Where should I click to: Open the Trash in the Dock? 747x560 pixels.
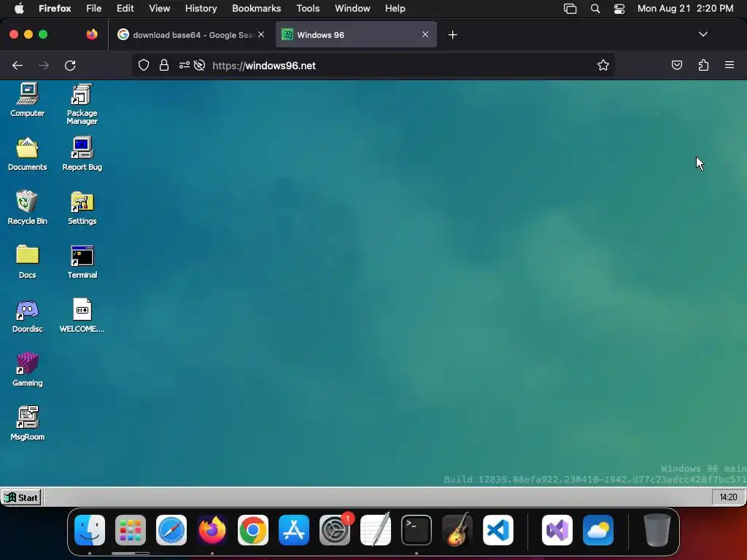657,530
